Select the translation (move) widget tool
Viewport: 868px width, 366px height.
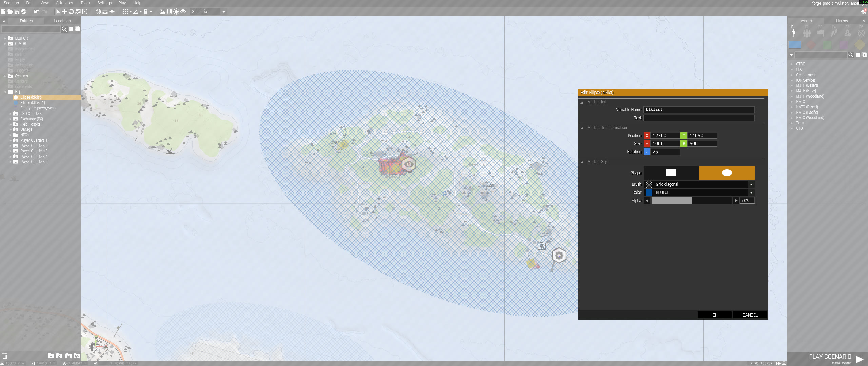click(64, 12)
